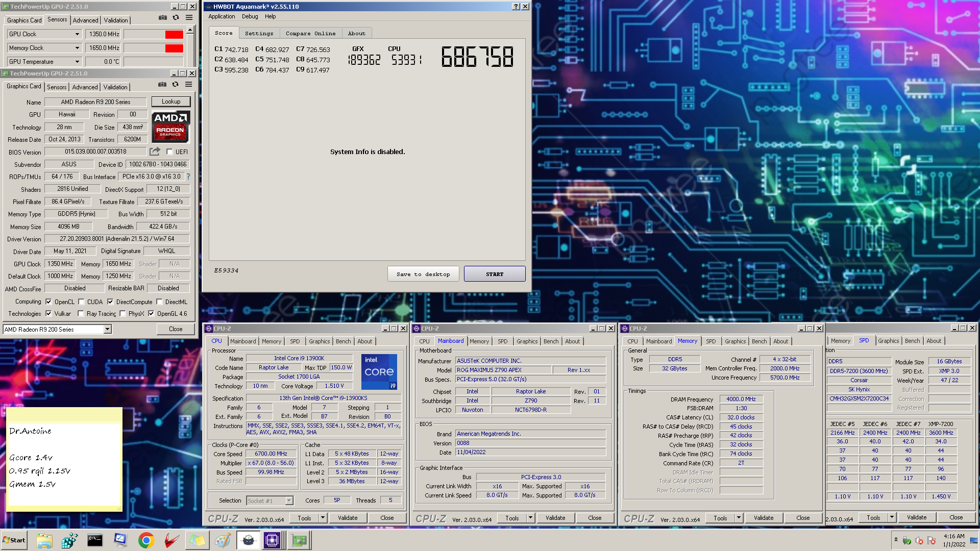The height and width of the screenshot is (551, 980).
Task: Open File Explorer from the taskbar
Action: point(44,540)
